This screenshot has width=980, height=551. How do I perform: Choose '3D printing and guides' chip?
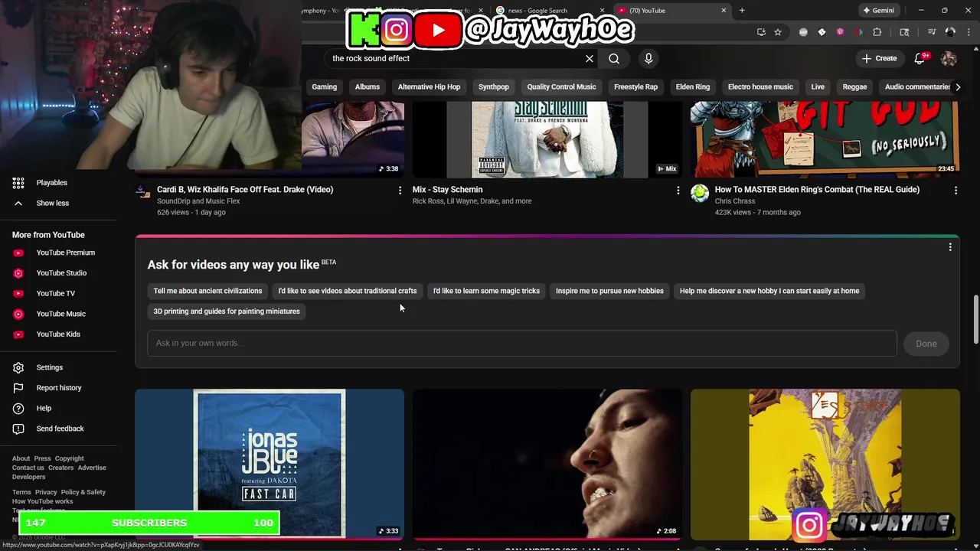pyautogui.click(x=227, y=311)
